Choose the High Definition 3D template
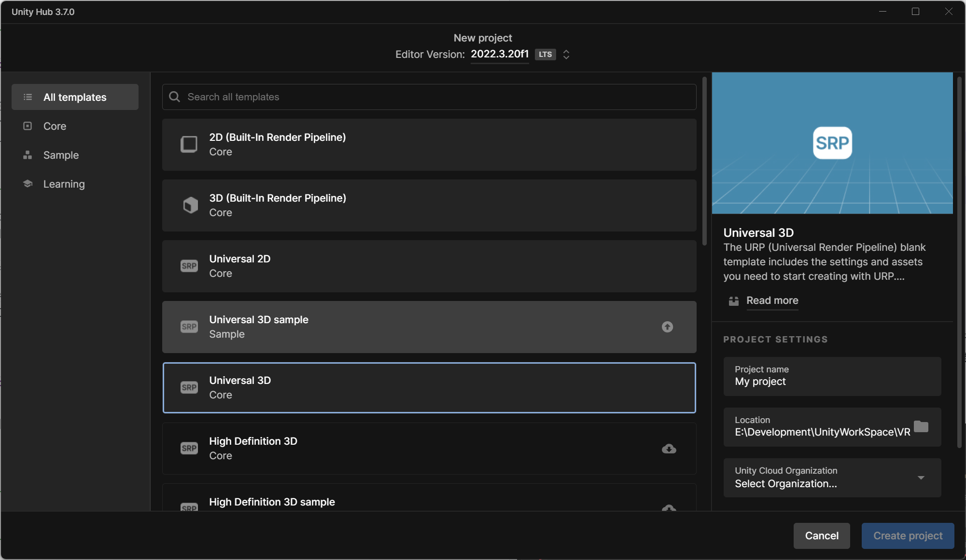Viewport: 966px width, 560px height. (429, 448)
